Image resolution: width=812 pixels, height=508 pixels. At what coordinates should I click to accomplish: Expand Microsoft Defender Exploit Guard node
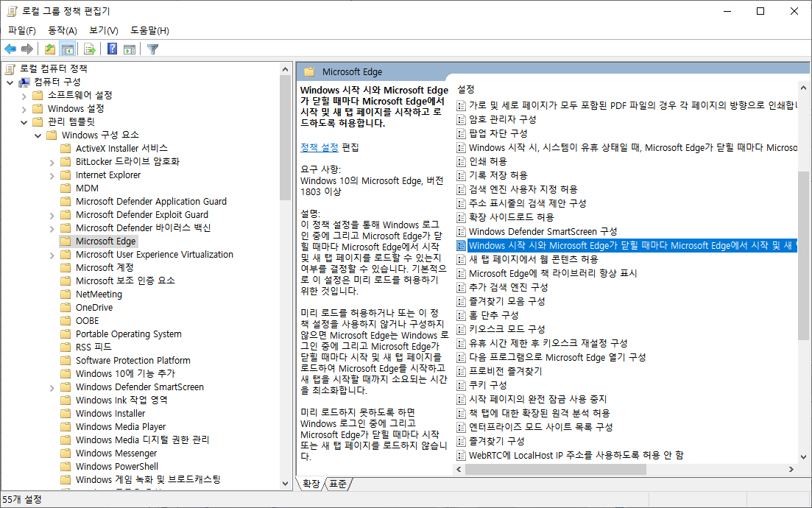[x=52, y=215]
